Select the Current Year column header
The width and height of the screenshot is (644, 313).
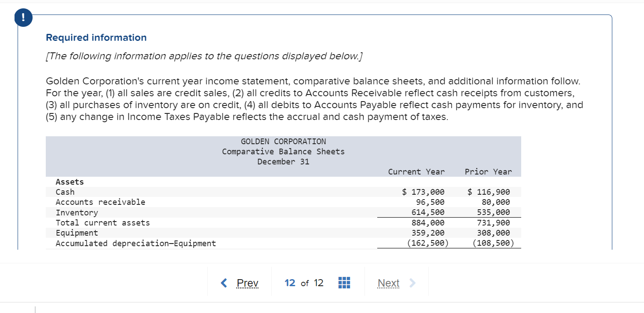point(416,171)
